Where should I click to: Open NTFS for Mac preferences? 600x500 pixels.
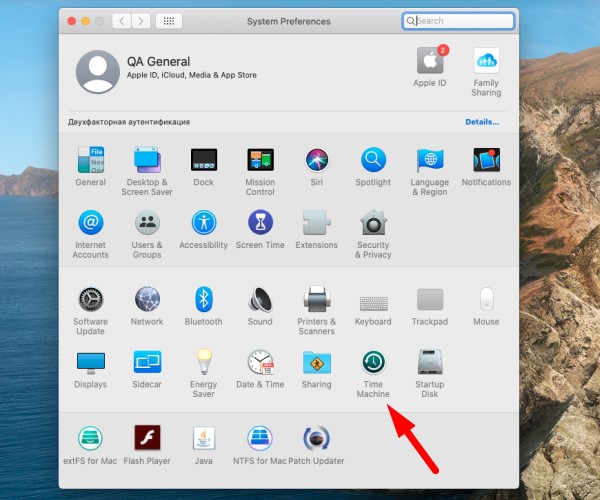260,438
